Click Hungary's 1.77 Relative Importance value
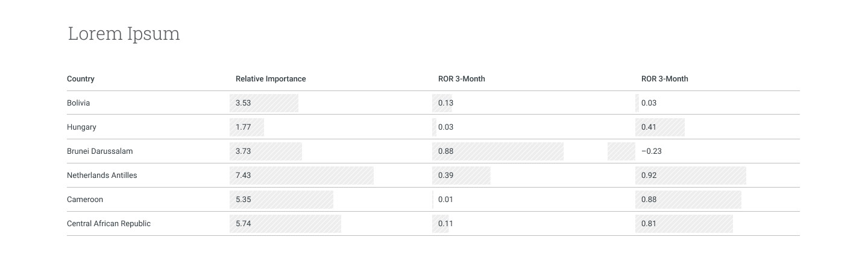 point(244,127)
